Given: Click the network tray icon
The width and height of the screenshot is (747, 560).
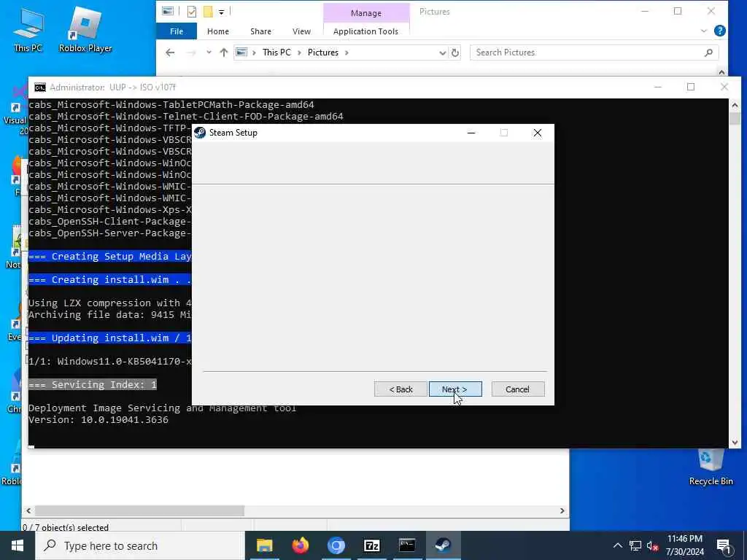Looking at the screenshot, I should (635, 545).
